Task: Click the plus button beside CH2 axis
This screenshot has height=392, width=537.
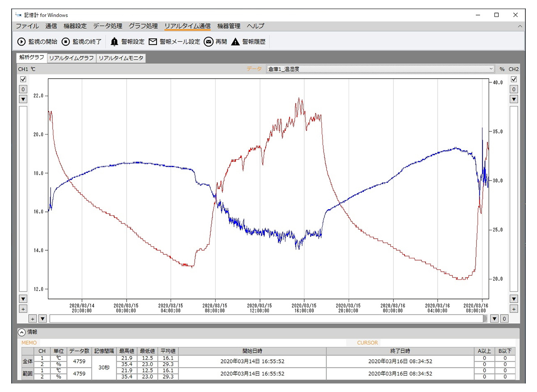Action: click(514, 309)
